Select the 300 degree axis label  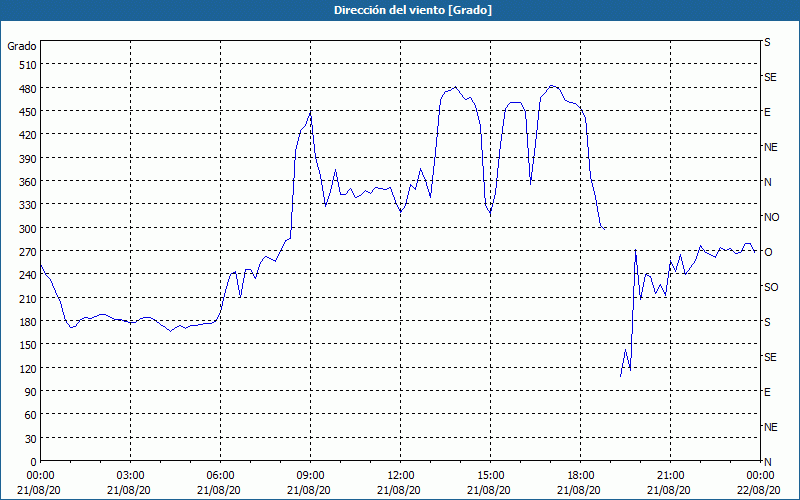(28, 229)
